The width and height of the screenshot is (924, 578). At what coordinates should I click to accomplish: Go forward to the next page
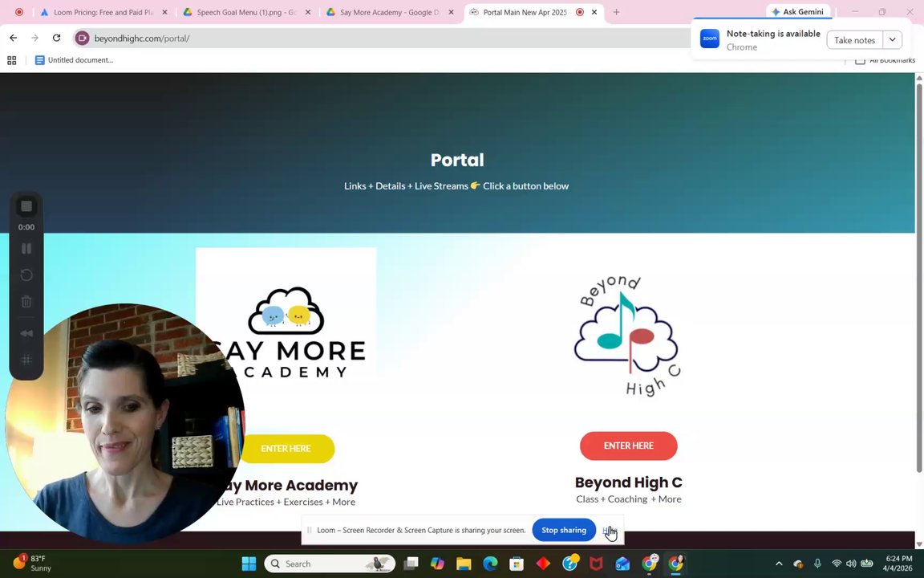click(34, 38)
